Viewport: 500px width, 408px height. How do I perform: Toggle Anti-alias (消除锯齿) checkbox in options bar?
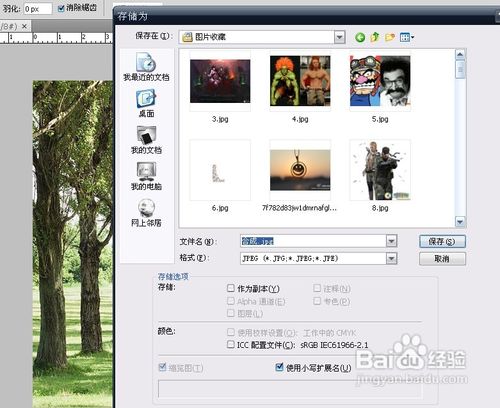[x=61, y=8]
